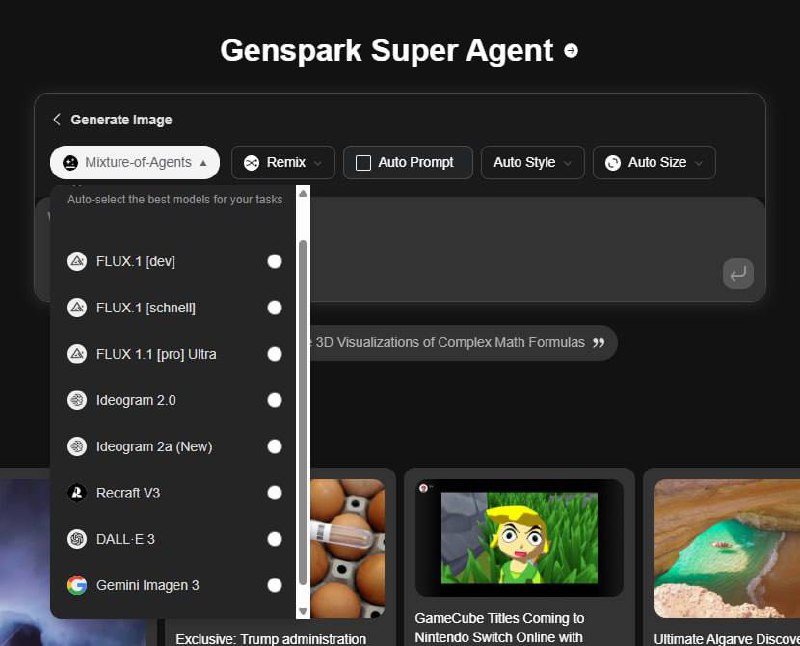Viewport: 800px width, 646px height.
Task: Collapse the Mixture-of-Agents dropdown via its up arrow
Action: (x=203, y=163)
